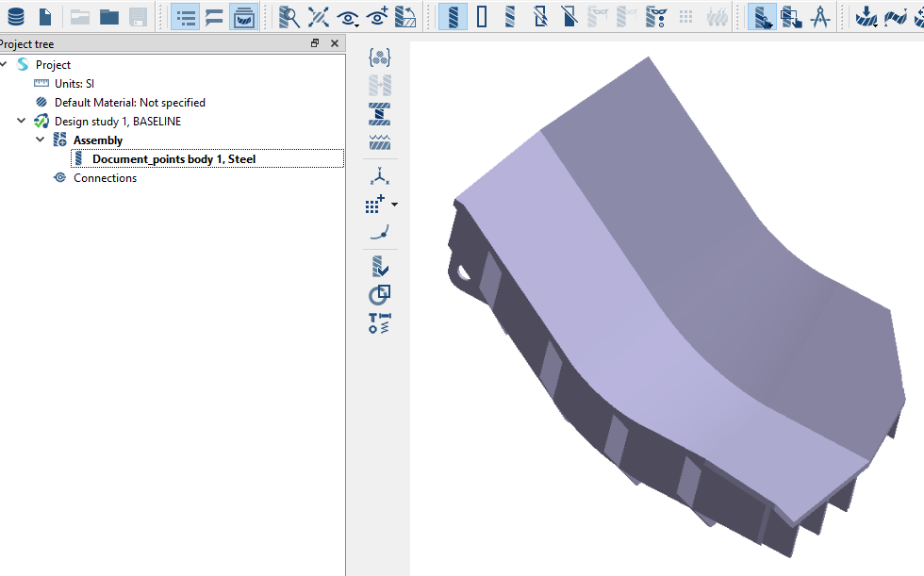This screenshot has height=576, width=924.
Task: Close the Project tree panel
Action: click(335, 43)
